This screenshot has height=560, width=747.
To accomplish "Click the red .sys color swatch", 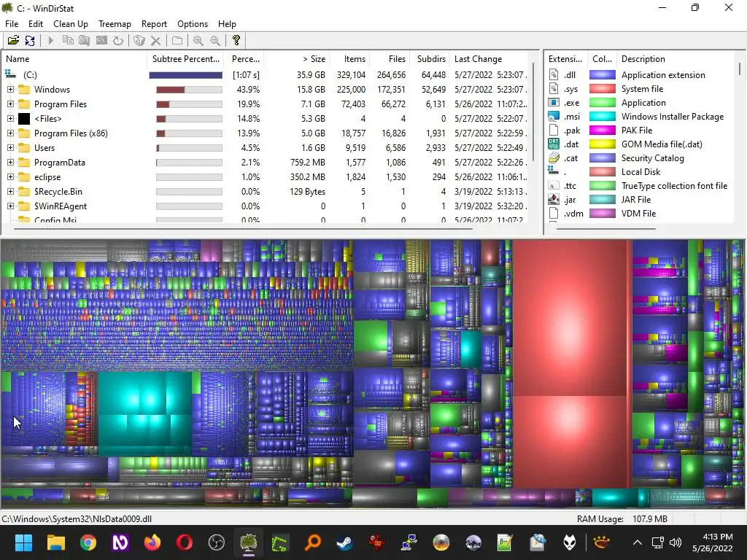I will 602,88.
